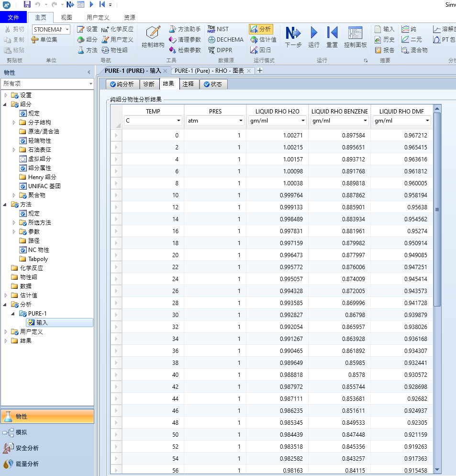Viewport: 456px width, 476px height.
Task: Expand the 估计值 tree node
Action: click(x=6, y=295)
